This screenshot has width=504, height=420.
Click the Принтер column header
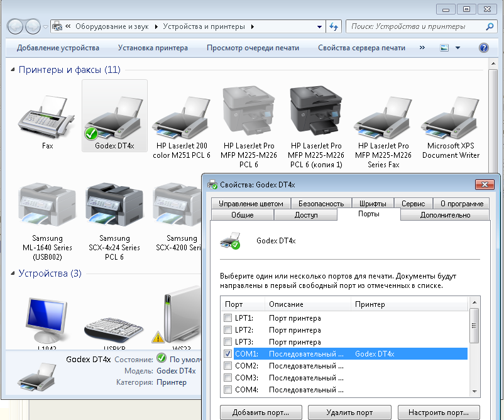409,304
